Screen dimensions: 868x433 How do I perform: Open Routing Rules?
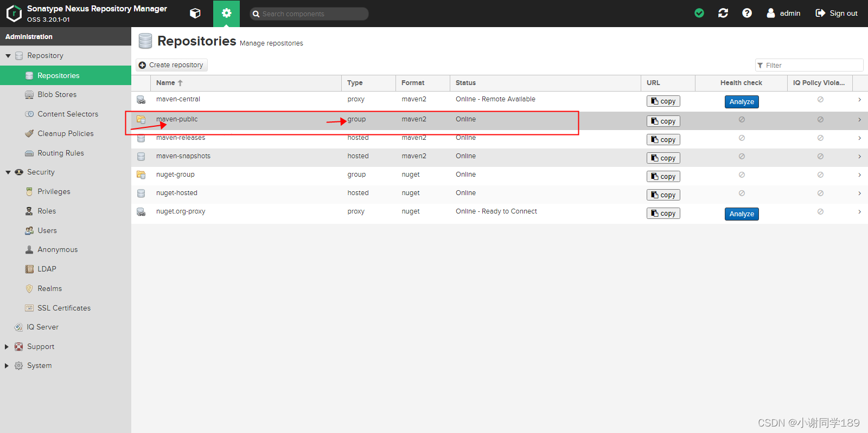coord(61,153)
